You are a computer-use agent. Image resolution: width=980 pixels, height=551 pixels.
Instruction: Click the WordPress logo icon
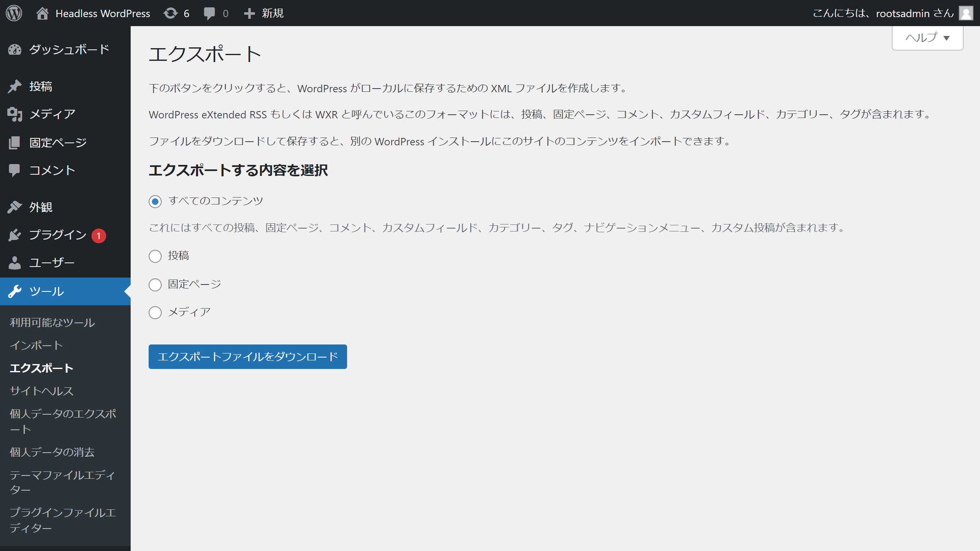tap(14, 13)
